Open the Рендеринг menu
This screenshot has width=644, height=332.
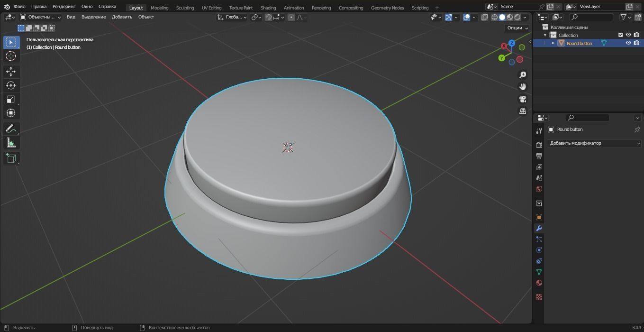pyautogui.click(x=63, y=6)
